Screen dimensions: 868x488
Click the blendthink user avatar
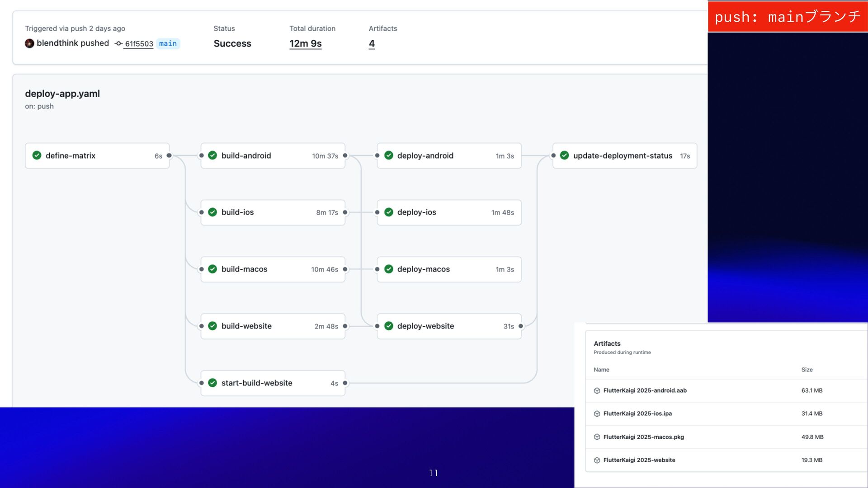click(x=29, y=43)
